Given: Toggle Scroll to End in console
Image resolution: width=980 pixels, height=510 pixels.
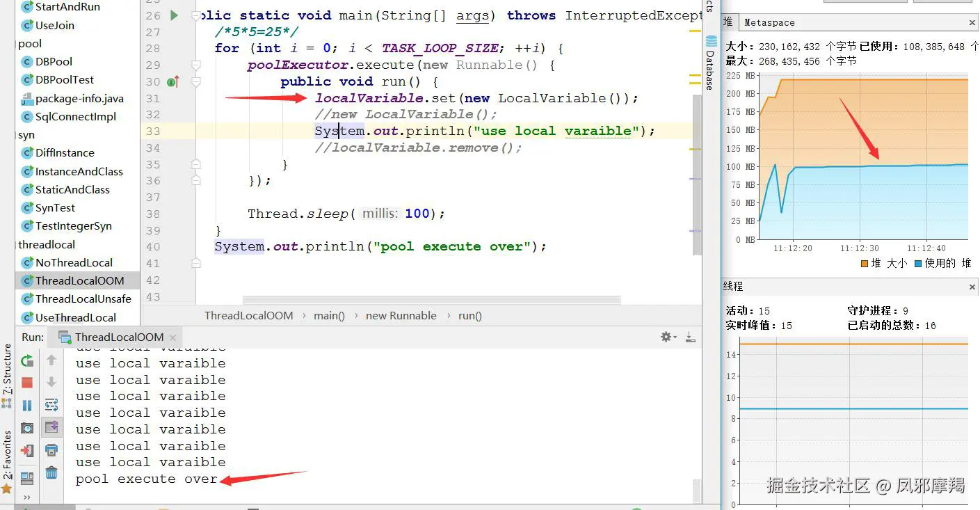Looking at the screenshot, I should point(51,427).
